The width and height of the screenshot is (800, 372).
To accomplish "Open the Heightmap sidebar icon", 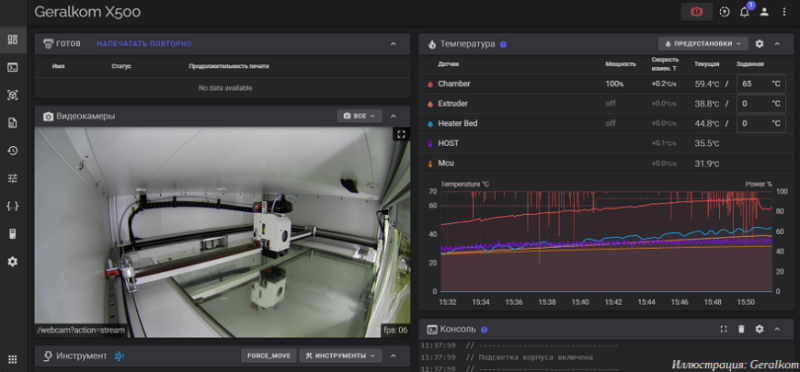I will tap(13, 95).
